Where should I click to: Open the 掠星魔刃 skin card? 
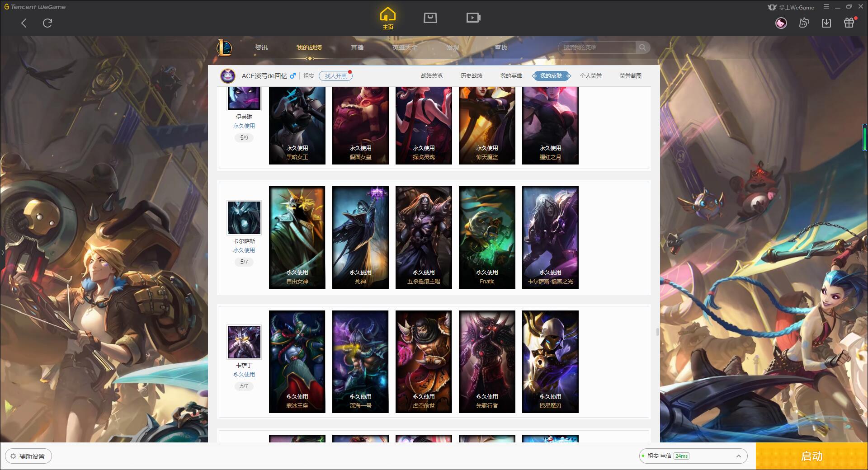[x=550, y=362]
